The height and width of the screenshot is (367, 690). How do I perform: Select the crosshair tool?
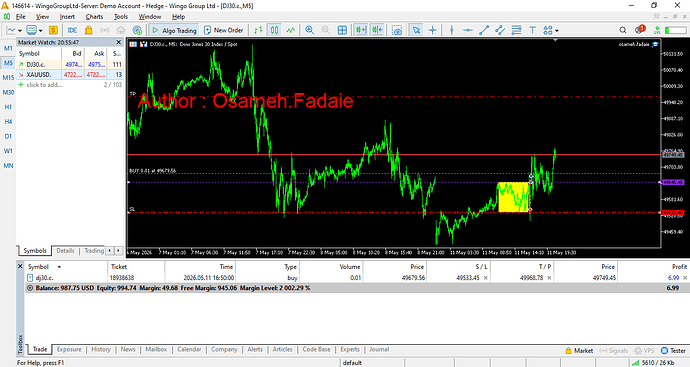(x=433, y=30)
